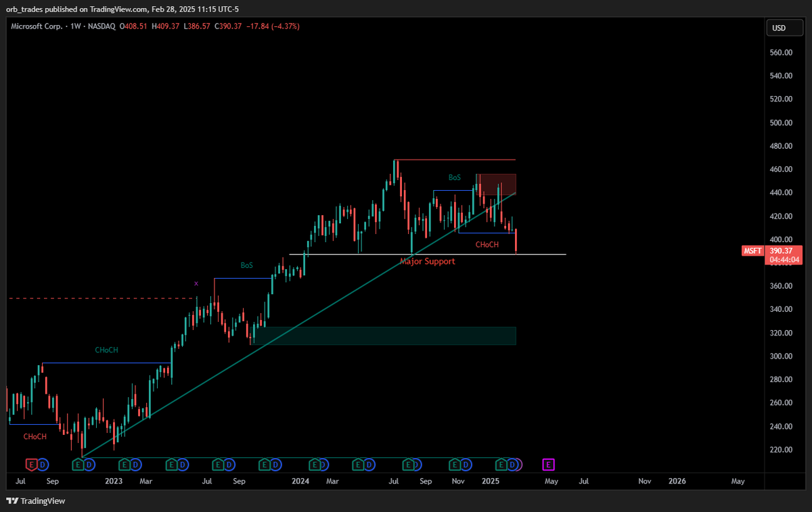
Task: Open the earnings E marker at July 2024
Action: 408,464
